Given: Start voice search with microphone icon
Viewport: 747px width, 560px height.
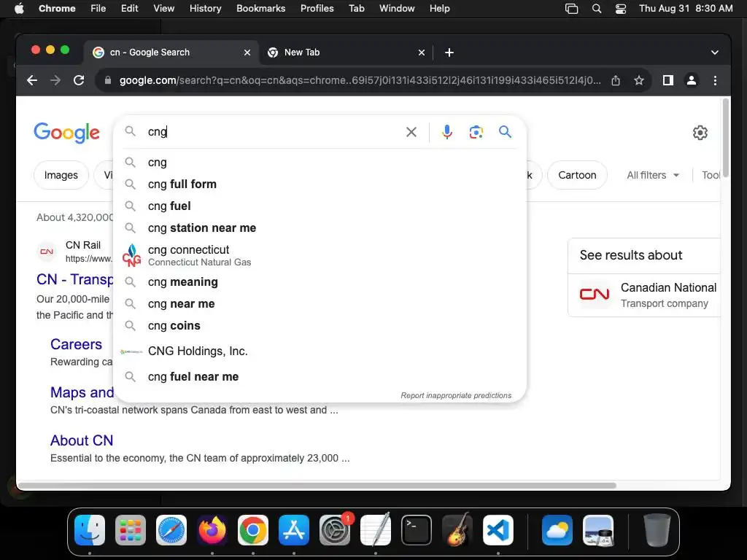Looking at the screenshot, I should (447, 132).
